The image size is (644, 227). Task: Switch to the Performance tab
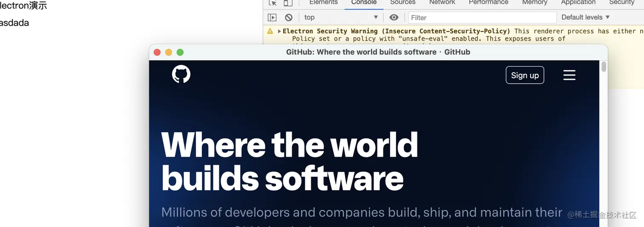point(489,3)
